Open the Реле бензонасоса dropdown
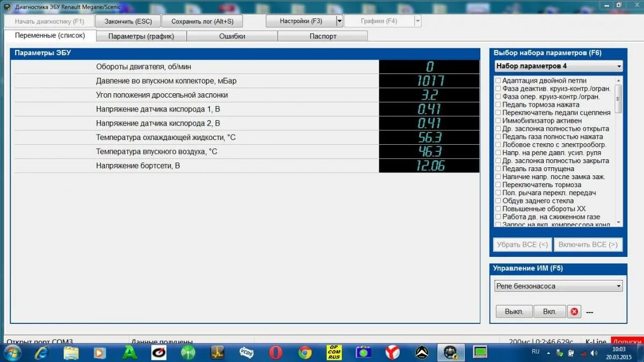Screen dimensions: 644x362 (x=558, y=286)
